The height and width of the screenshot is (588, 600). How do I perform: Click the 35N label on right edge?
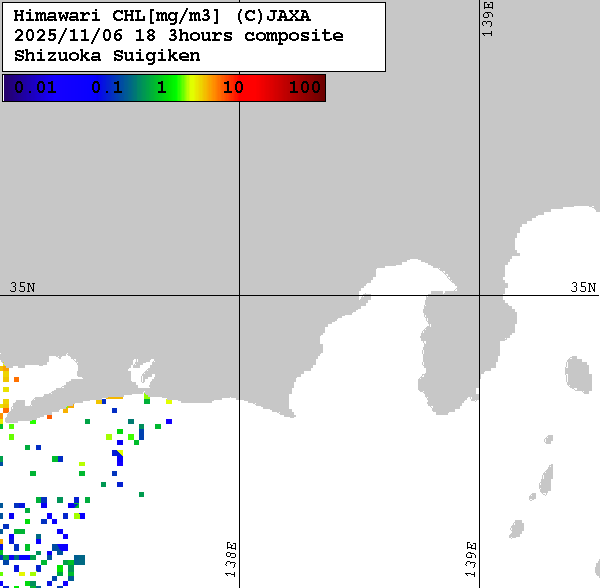[583, 287]
